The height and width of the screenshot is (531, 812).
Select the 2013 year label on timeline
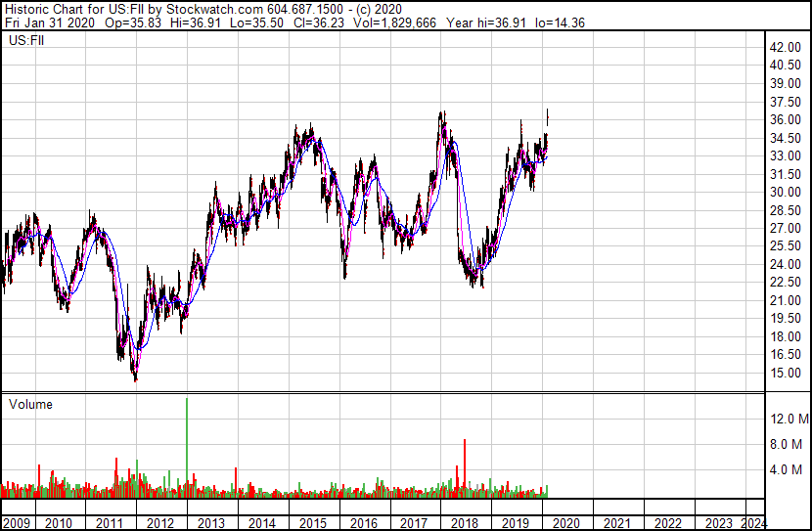[x=210, y=523]
